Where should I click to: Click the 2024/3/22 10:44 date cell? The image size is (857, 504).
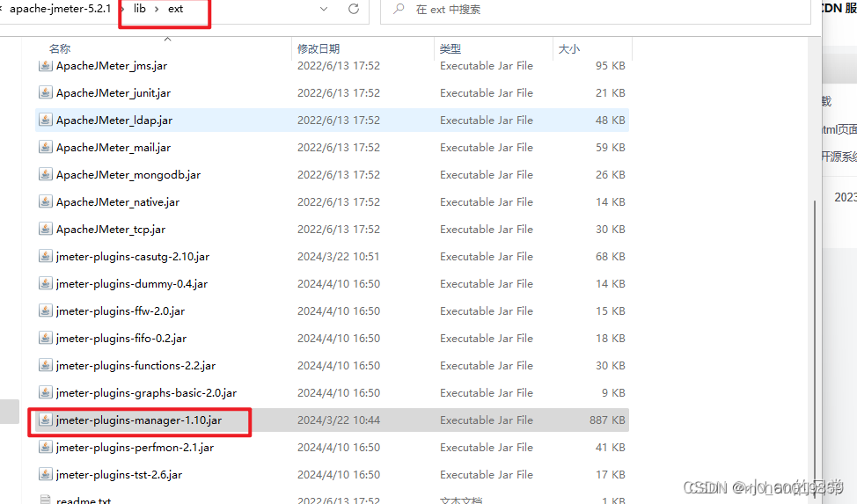(339, 420)
